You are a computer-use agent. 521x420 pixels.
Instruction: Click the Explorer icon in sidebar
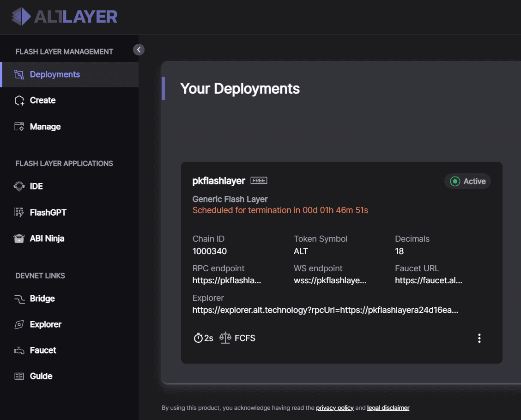pyautogui.click(x=19, y=325)
